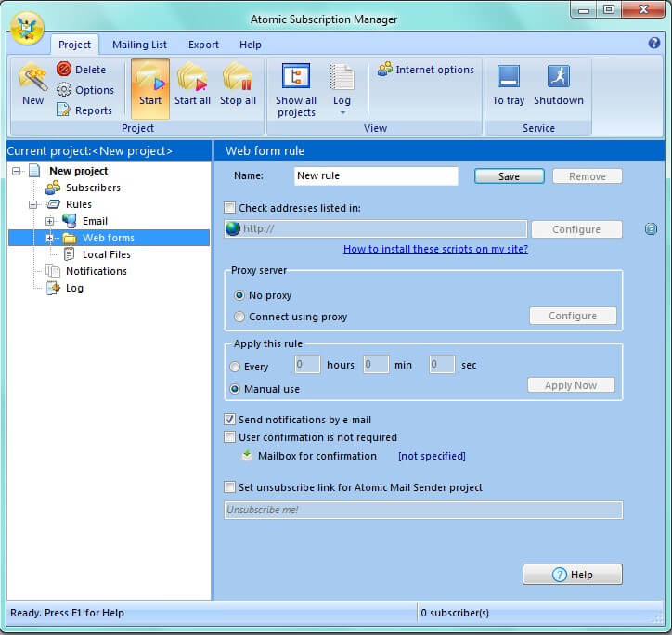Select Manual use radio button

tap(235, 389)
